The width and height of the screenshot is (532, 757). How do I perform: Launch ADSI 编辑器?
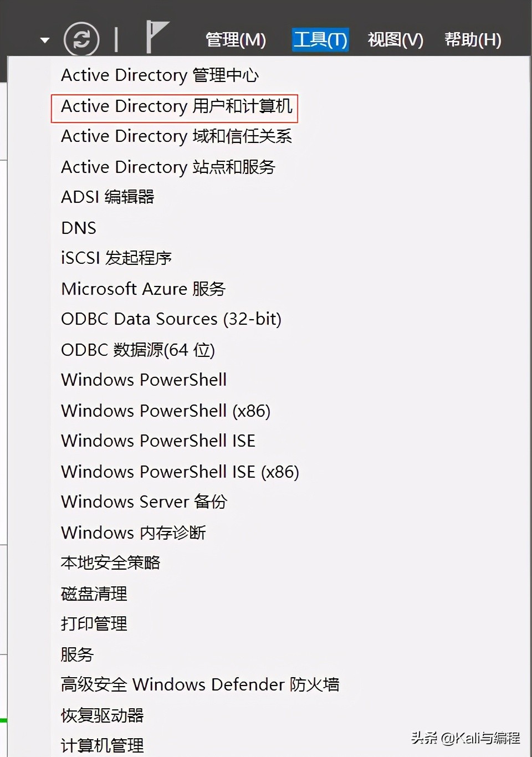[x=108, y=197]
